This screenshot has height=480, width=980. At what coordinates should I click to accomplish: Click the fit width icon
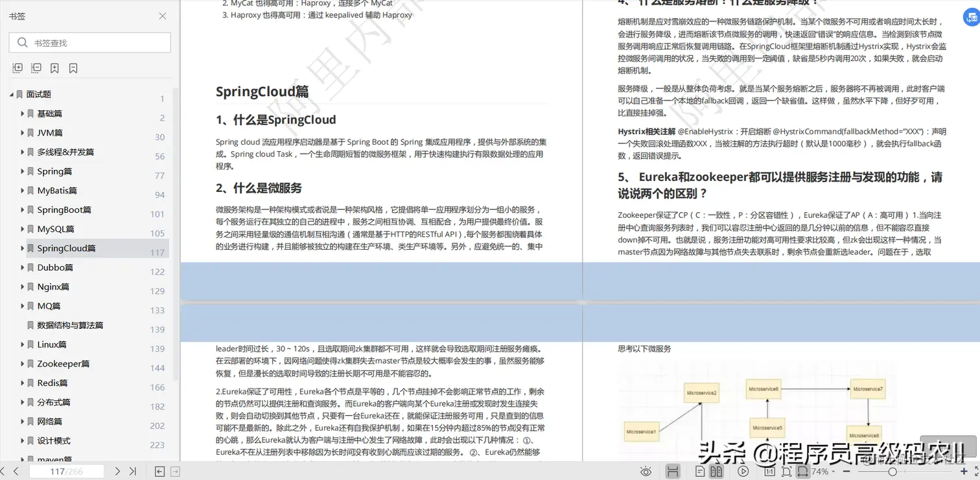[x=803, y=472]
